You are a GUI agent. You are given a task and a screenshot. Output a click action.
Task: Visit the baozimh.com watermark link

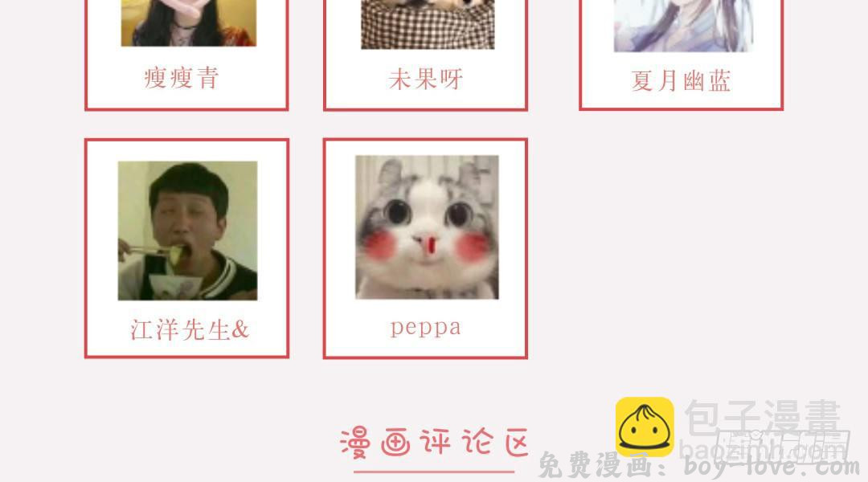point(763,448)
